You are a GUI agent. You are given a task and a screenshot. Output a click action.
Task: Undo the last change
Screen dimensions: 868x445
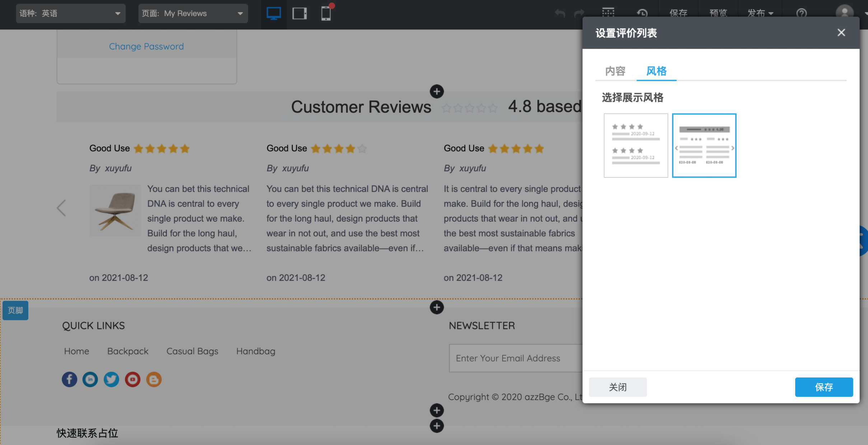click(559, 13)
